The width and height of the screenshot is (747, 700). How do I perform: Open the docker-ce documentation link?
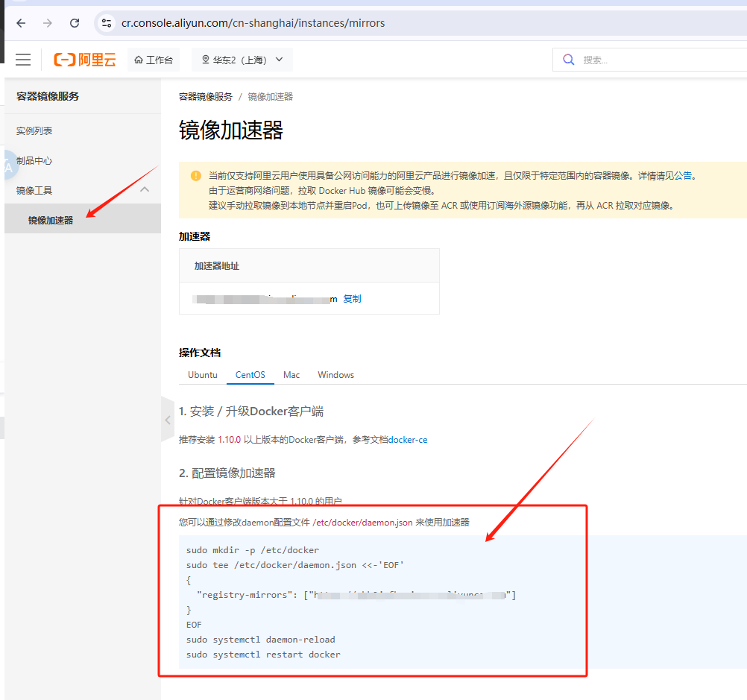408,440
